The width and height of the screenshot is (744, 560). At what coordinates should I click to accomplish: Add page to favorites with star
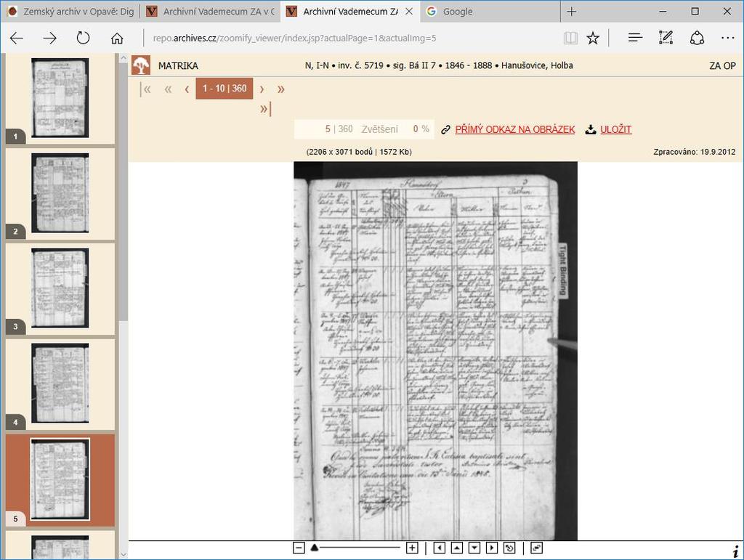tap(593, 38)
